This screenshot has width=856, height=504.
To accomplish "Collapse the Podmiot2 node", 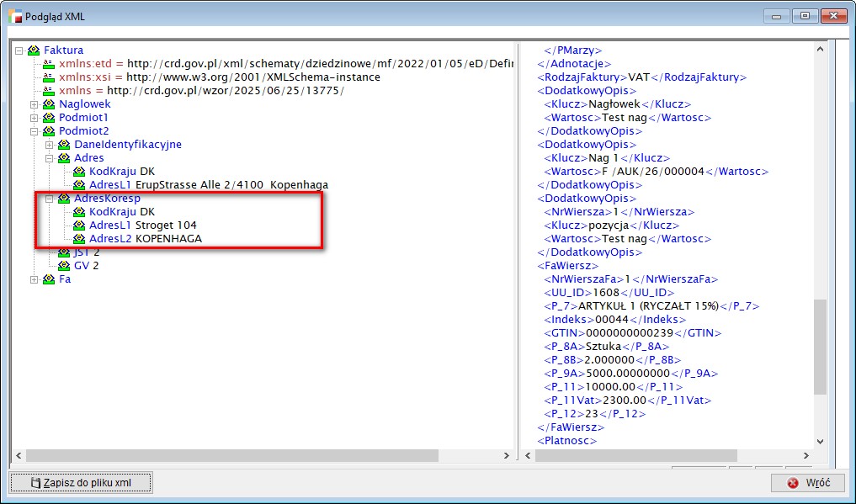I will pyautogui.click(x=35, y=131).
